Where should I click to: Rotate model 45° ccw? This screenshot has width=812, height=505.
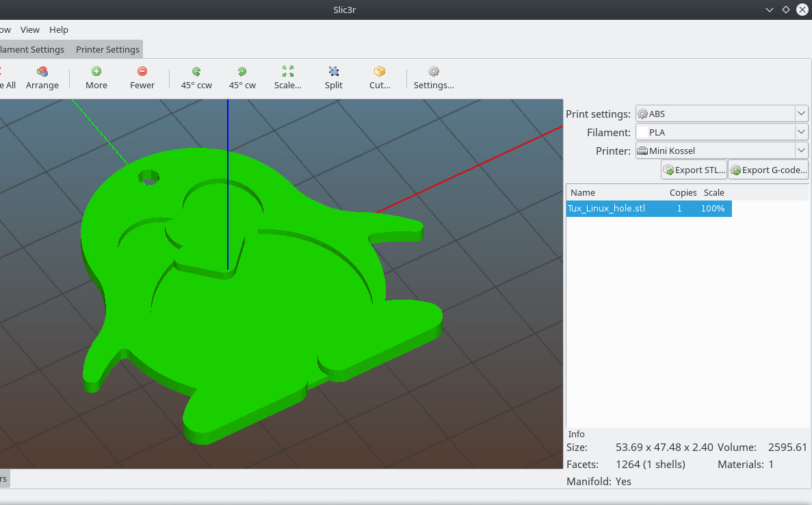(x=196, y=78)
